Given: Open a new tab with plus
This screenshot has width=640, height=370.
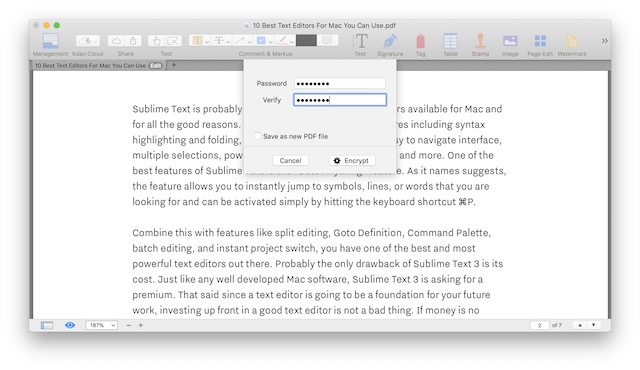Looking at the screenshot, I should click(173, 65).
